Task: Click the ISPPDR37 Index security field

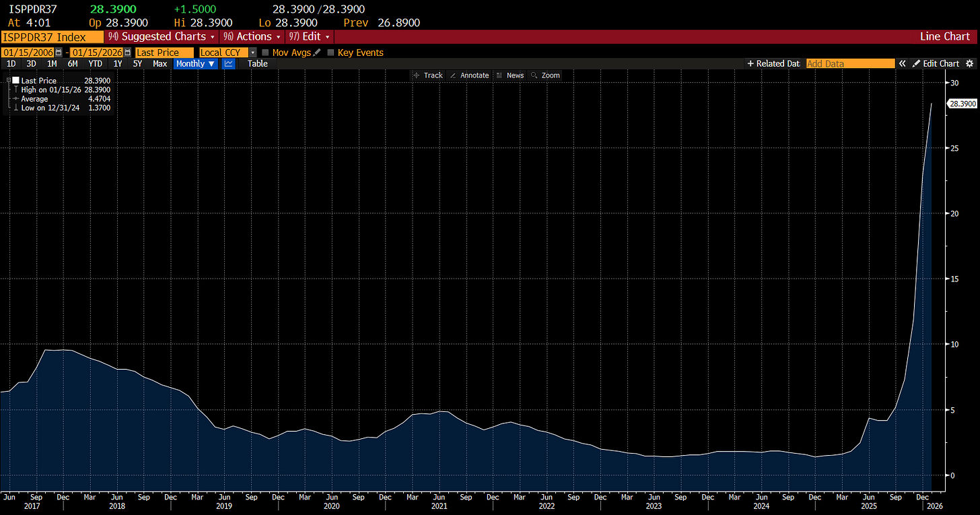Action: 53,37
